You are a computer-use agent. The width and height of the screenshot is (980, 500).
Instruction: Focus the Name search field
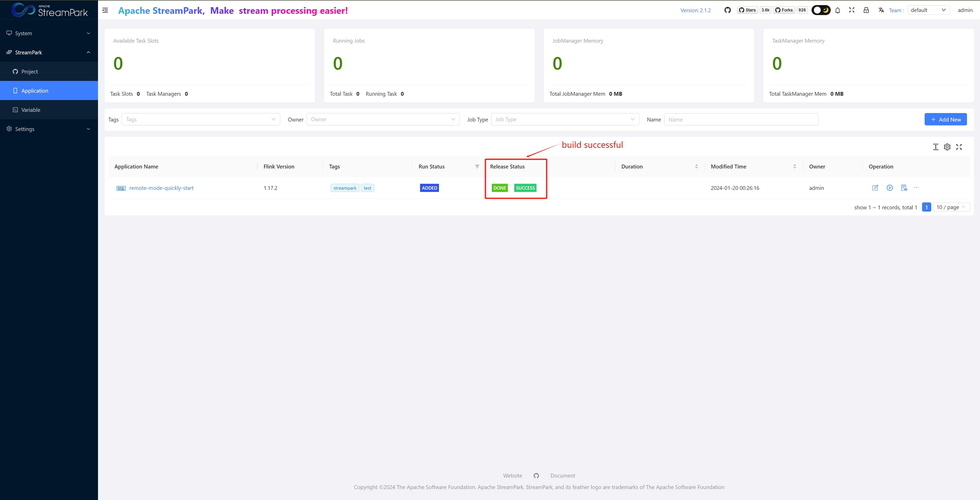click(x=741, y=119)
